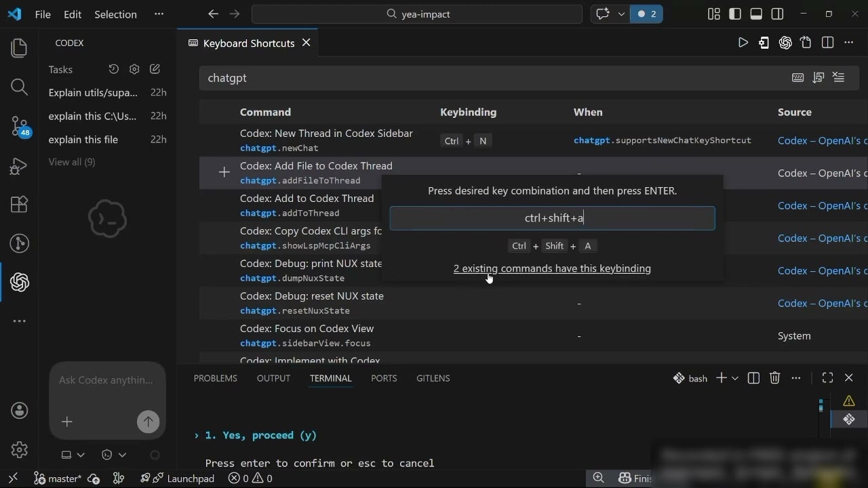The image size is (868, 488).
Task: Toggle Secondary Side Bar layout button
Action: pos(778,14)
